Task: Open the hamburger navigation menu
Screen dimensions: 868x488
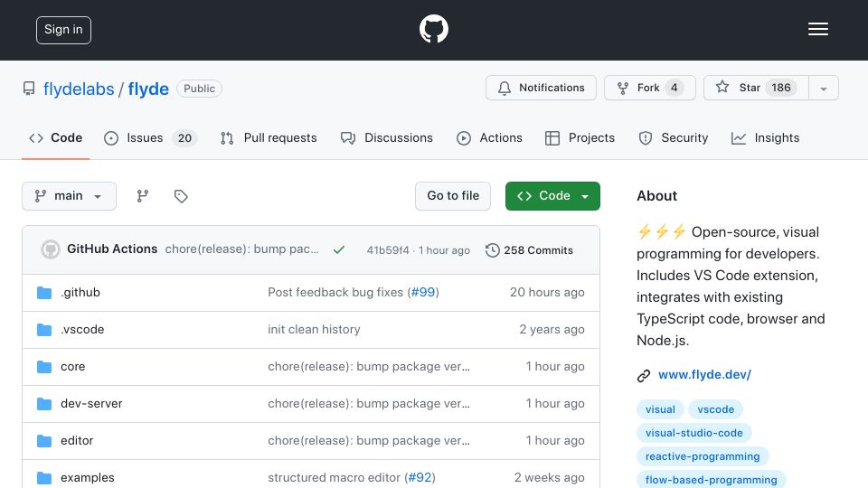Action: [817, 29]
